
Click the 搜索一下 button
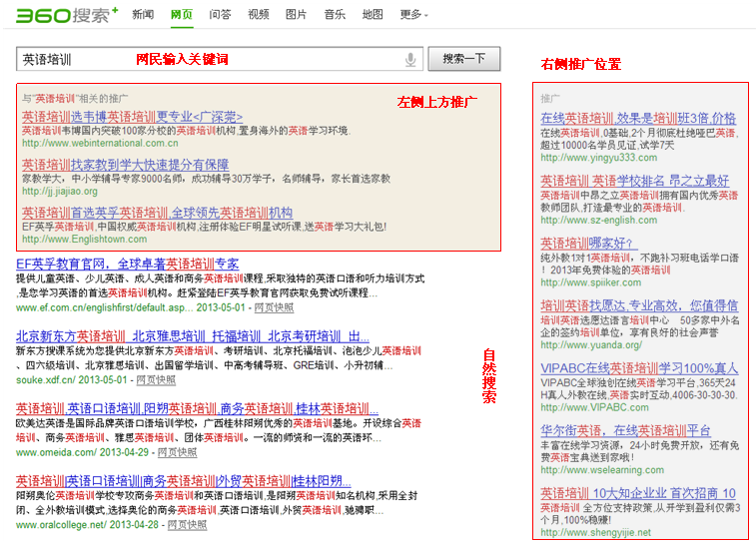coord(464,59)
